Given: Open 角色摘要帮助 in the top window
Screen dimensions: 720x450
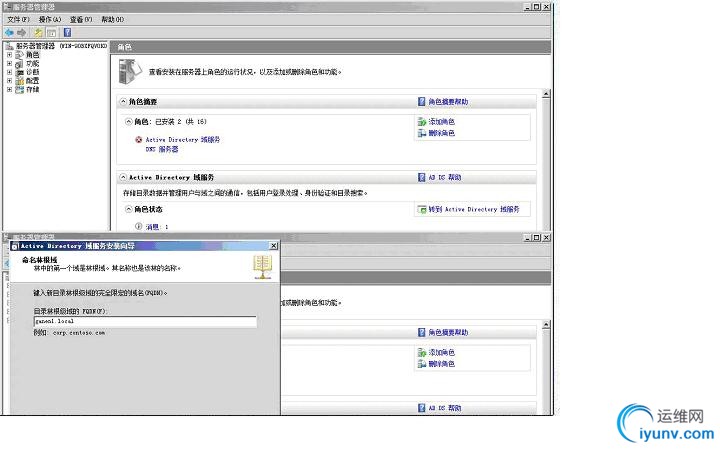Looking at the screenshot, I should click(448, 101).
